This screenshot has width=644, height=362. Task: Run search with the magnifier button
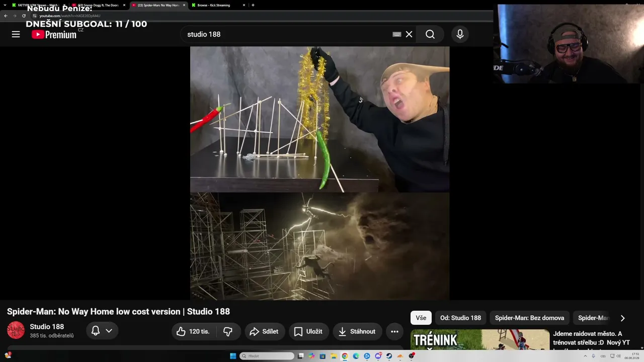430,34
